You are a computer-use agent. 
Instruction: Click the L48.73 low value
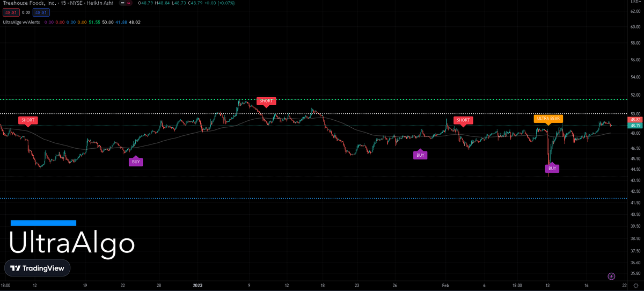(178, 3)
